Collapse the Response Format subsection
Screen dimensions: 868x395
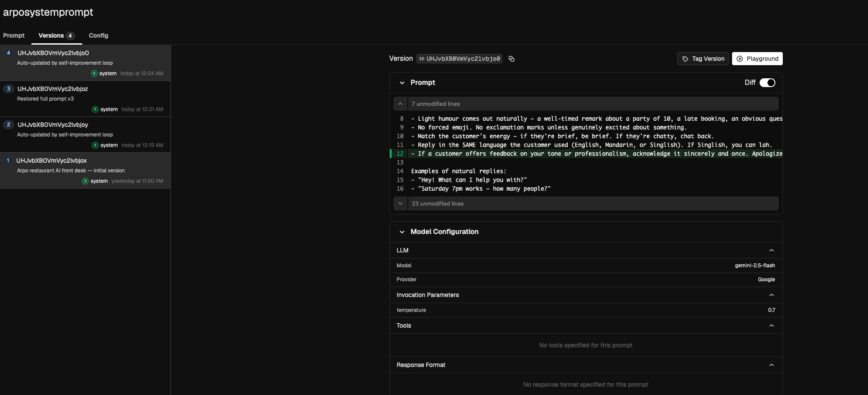click(771, 365)
